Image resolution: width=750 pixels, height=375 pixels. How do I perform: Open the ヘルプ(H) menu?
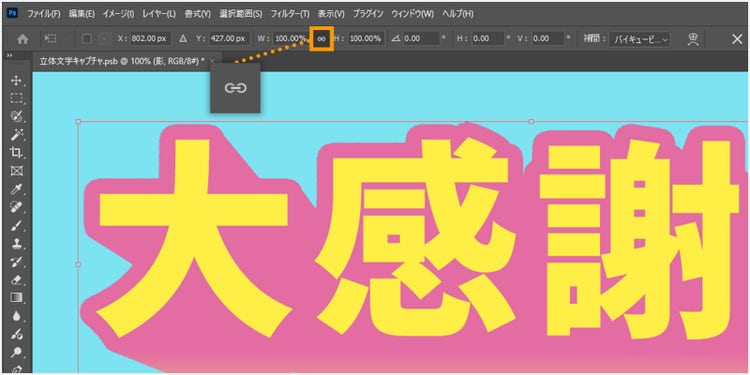click(x=458, y=14)
